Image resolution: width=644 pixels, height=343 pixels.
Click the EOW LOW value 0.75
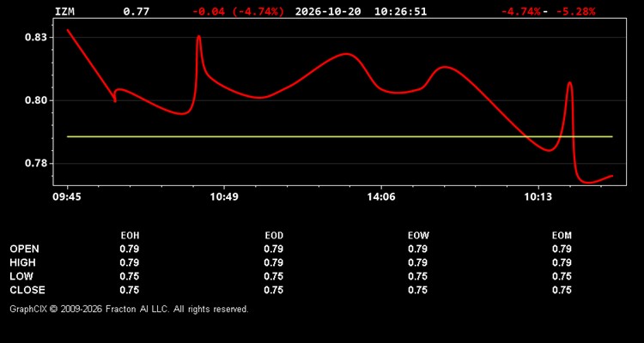[x=417, y=276]
